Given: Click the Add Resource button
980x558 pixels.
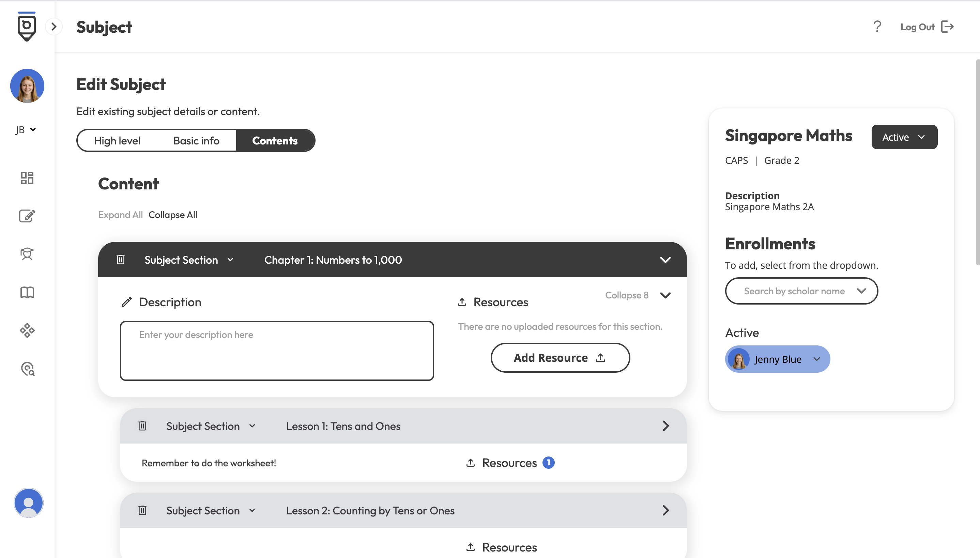Looking at the screenshot, I should tap(560, 357).
